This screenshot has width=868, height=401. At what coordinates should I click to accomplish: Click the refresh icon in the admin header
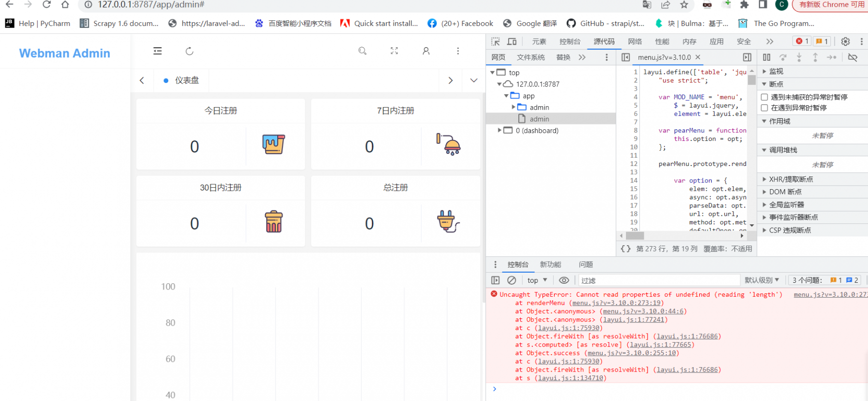click(190, 51)
